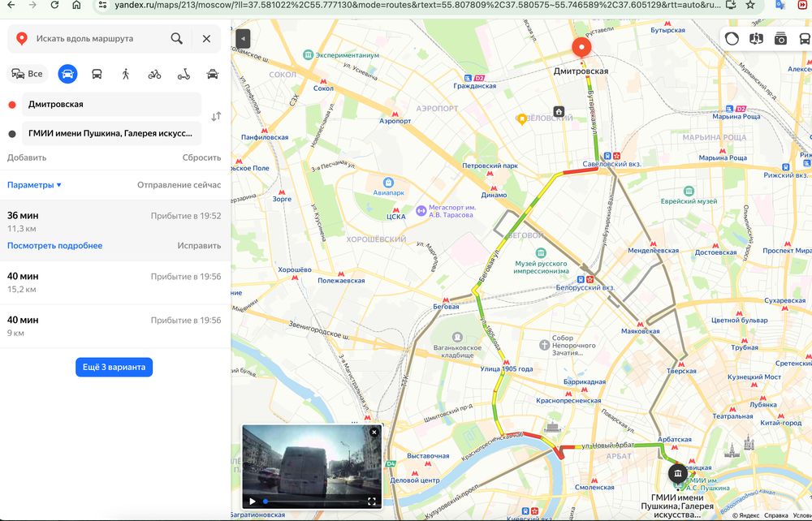Image resolution: width=812 pixels, height=521 pixels.
Task: Click the Савёловский вкз. station label
Action: 611,164
